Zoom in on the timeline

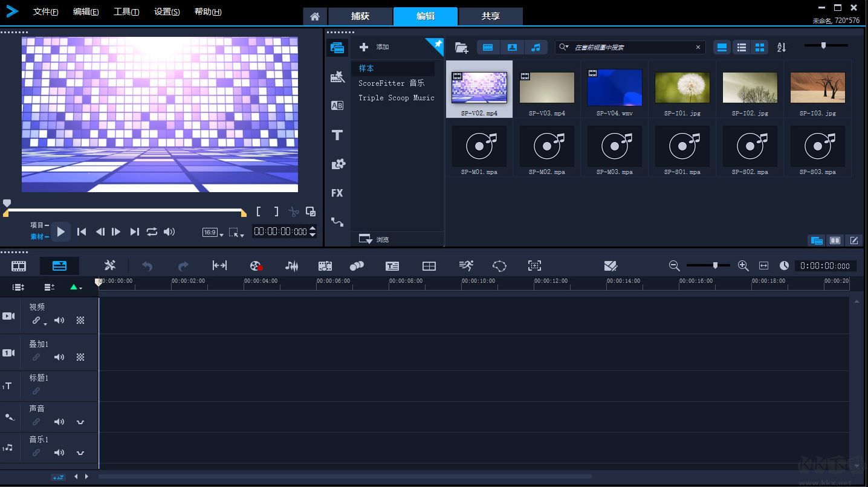pos(743,266)
